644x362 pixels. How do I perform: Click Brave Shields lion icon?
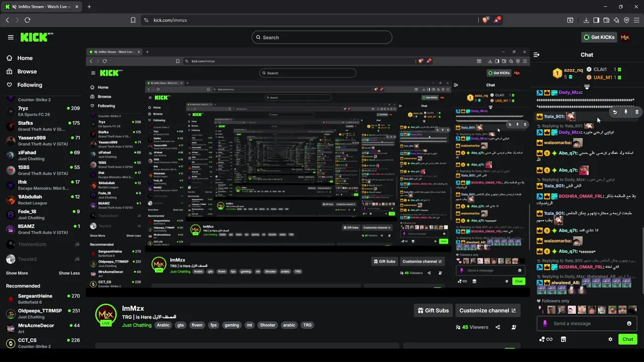pos(485,20)
